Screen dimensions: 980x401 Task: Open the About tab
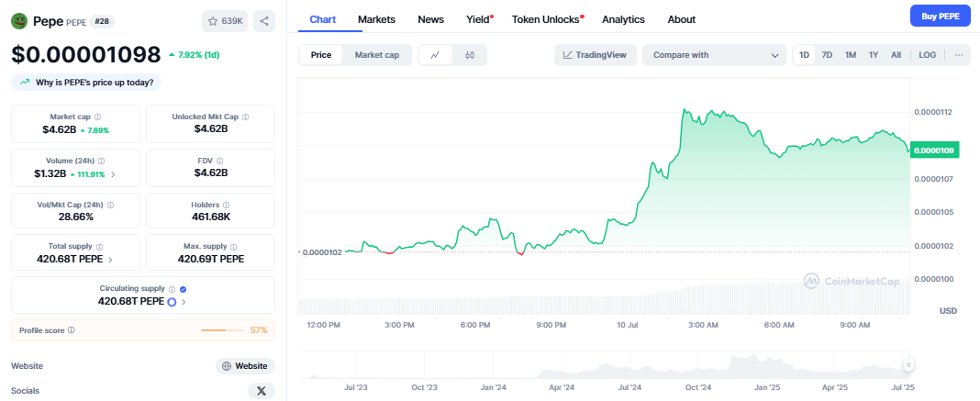681,19
